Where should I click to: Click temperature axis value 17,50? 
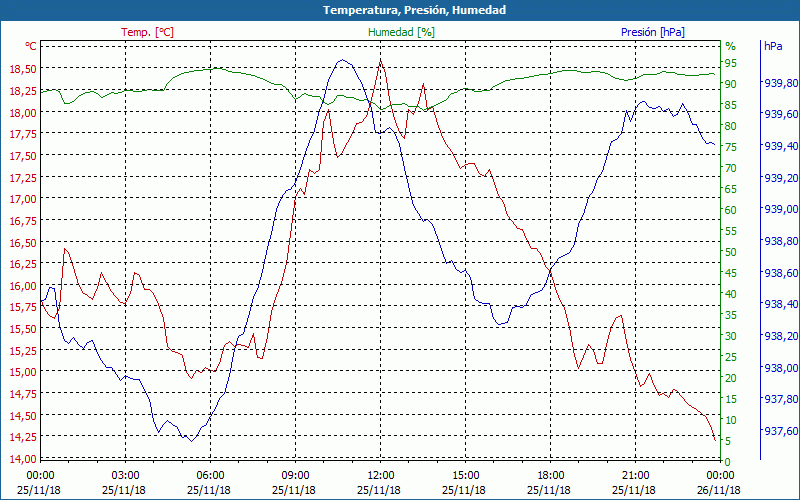pyautogui.click(x=22, y=156)
